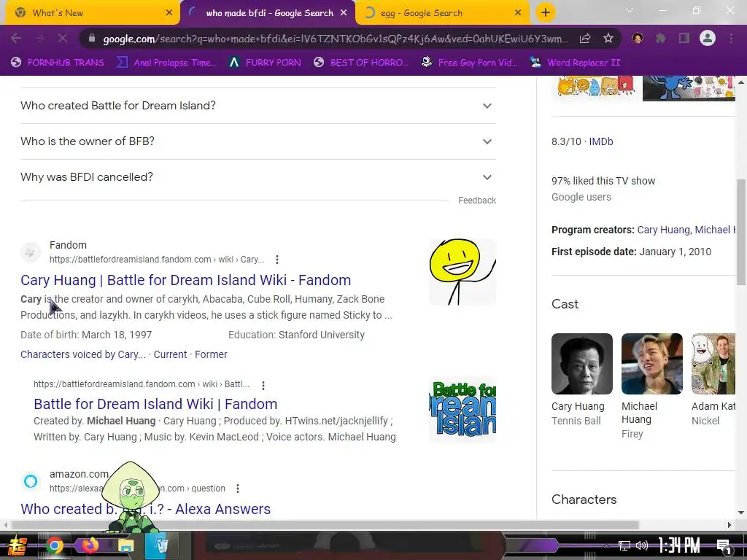Open the Windows Start button

coord(18,545)
